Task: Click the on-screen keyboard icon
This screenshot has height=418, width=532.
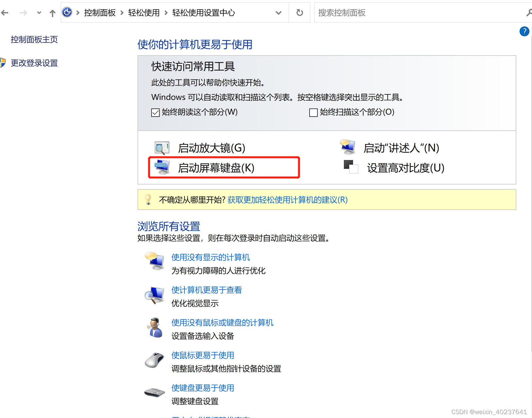Action: pos(162,167)
